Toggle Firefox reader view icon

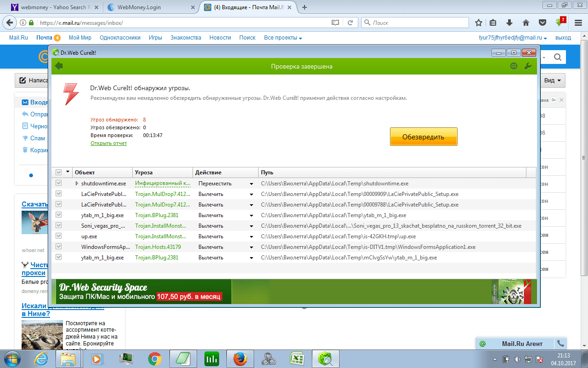coord(335,23)
